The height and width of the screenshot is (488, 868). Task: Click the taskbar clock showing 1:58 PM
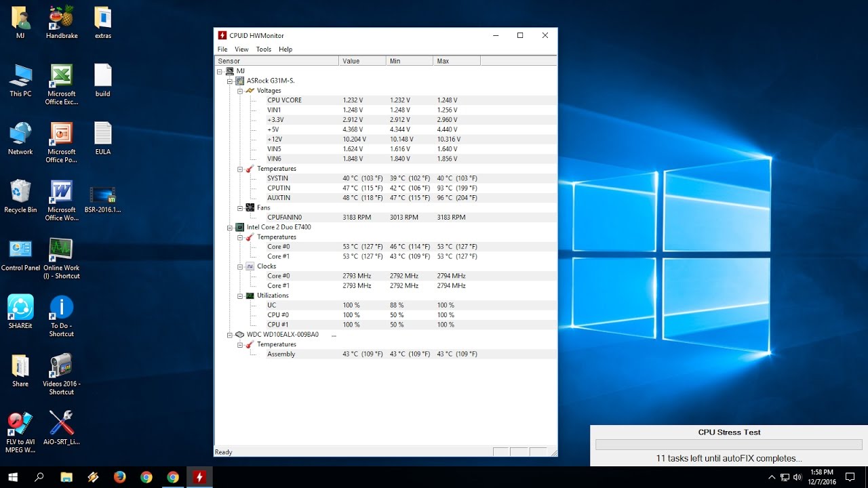click(821, 477)
